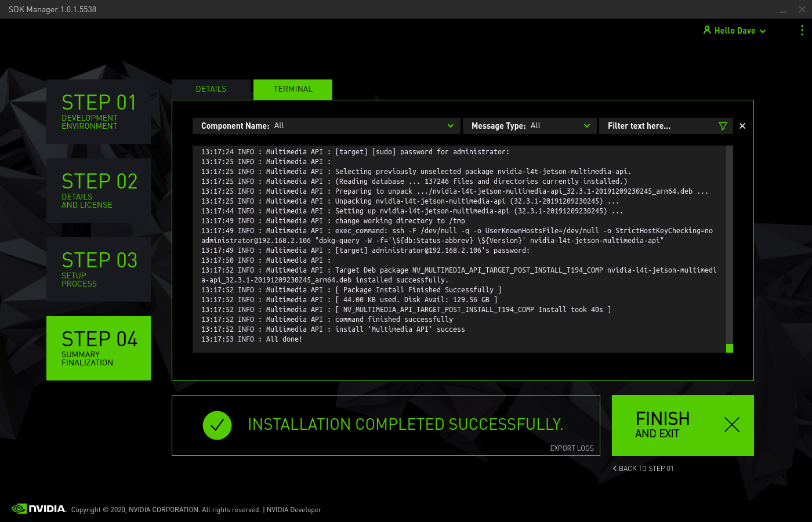Open the NVIDIA Developer link
Viewport: 812px width, 522px height.
coord(294,510)
